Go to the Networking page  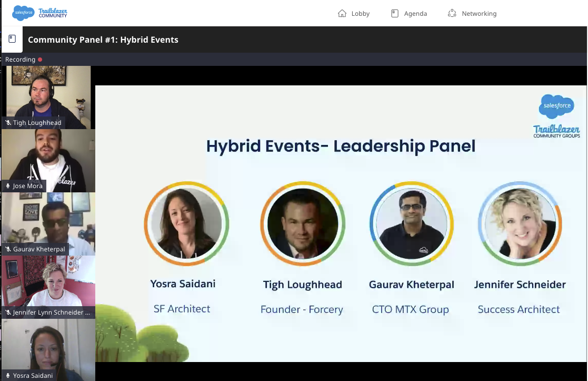(472, 14)
